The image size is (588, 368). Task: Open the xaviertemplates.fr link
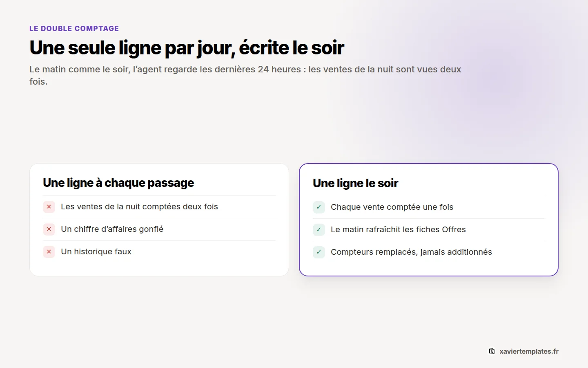529,351
